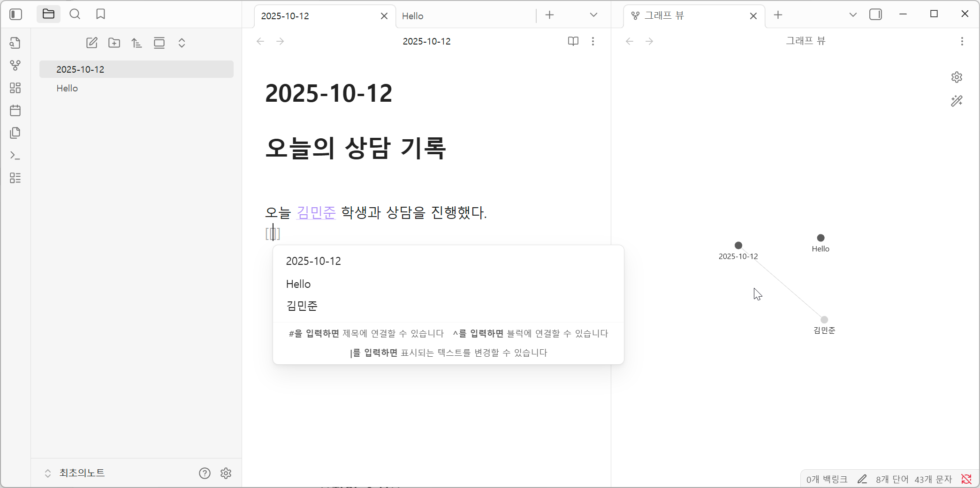The width and height of the screenshot is (980, 488).
Task: Expand the vault switcher labeled 최초의노트
Action: (82, 473)
